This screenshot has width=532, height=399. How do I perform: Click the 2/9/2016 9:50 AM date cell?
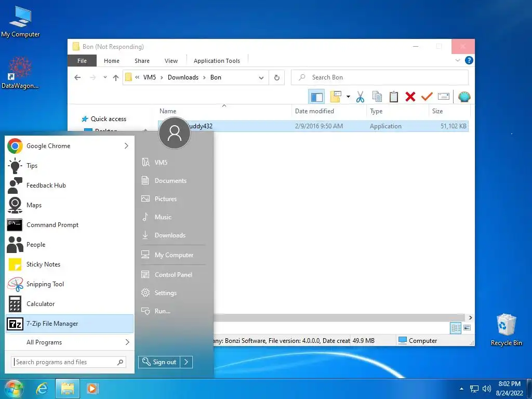(x=319, y=126)
